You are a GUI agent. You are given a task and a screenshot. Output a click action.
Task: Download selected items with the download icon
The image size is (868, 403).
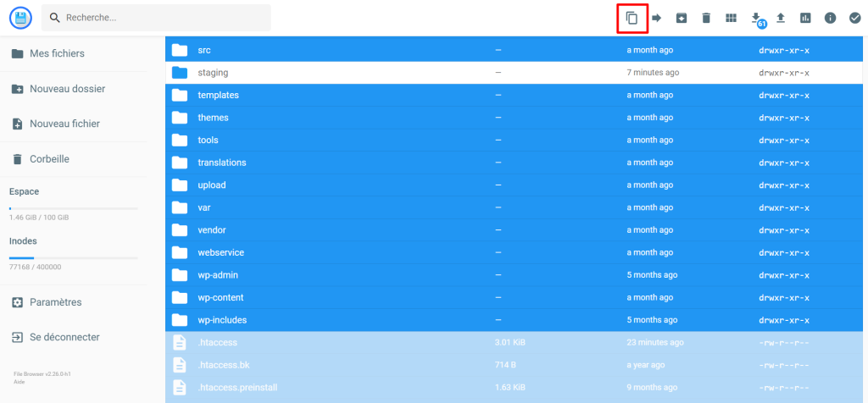click(x=756, y=18)
